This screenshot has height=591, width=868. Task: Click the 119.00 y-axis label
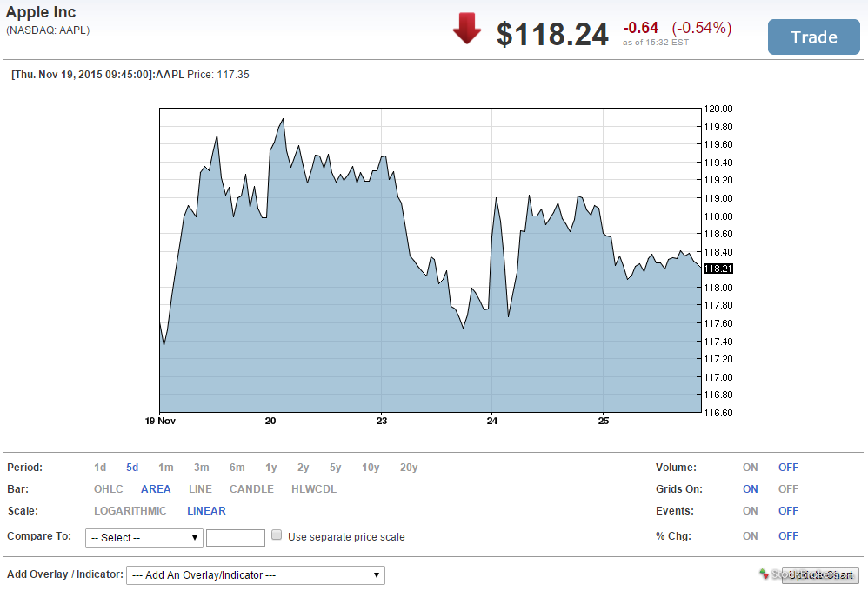718,198
